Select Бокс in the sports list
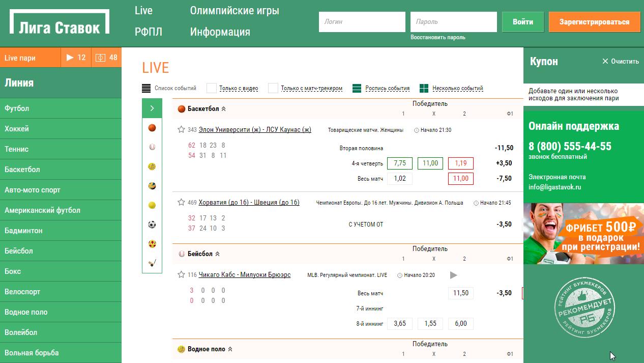Image resolution: width=644 pixels, height=363 pixels. (61, 271)
